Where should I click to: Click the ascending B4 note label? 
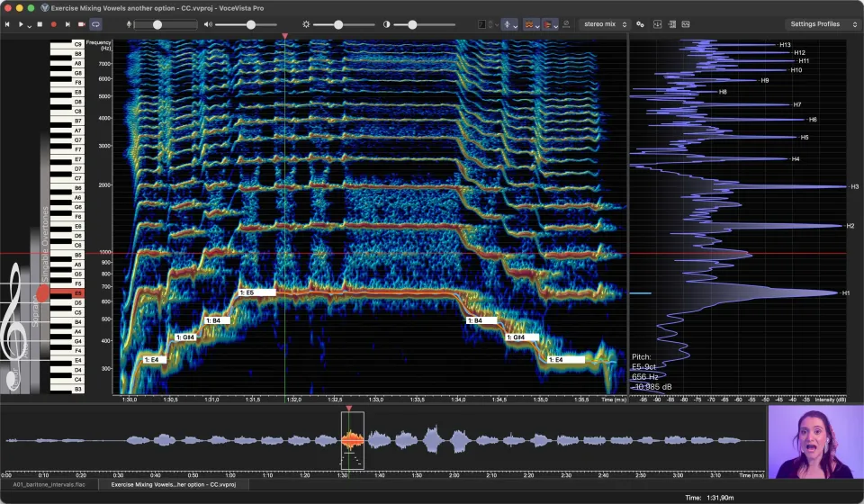tap(217, 320)
